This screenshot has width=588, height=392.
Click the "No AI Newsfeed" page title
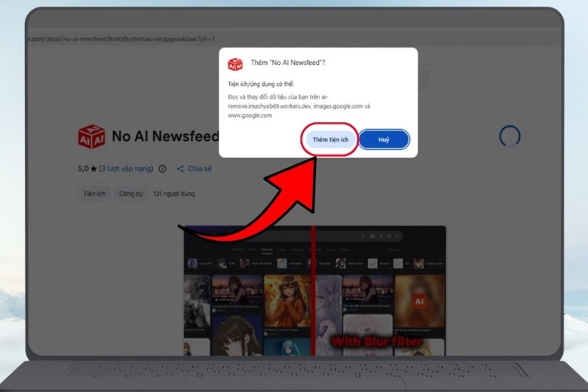tap(165, 136)
